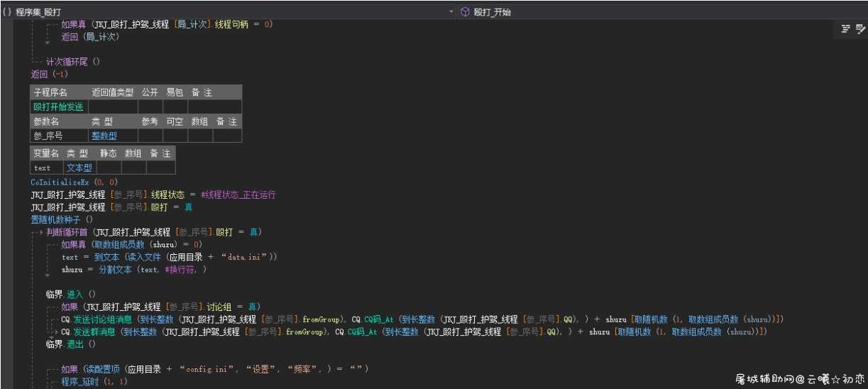Click the CoInitializeEx code line

[74, 182]
